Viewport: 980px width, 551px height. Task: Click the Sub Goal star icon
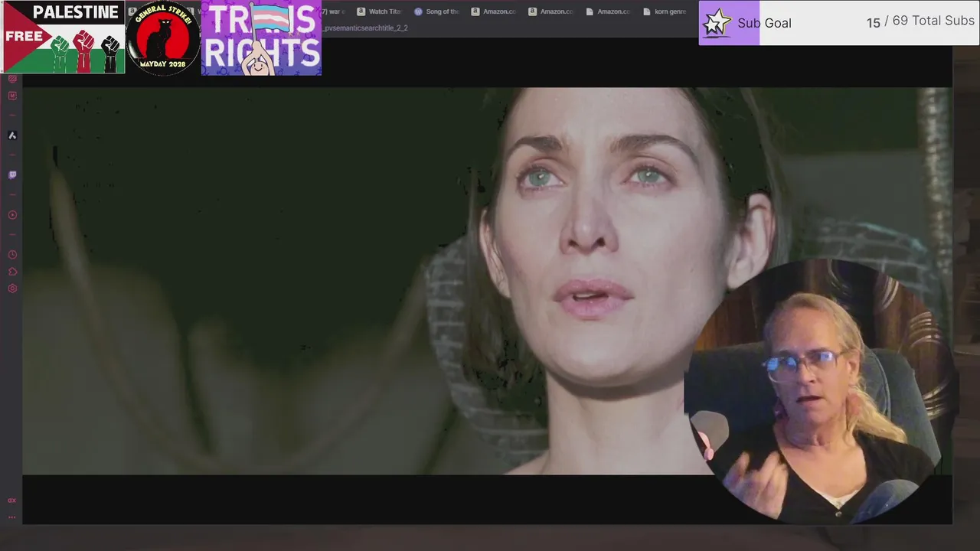coord(717,23)
